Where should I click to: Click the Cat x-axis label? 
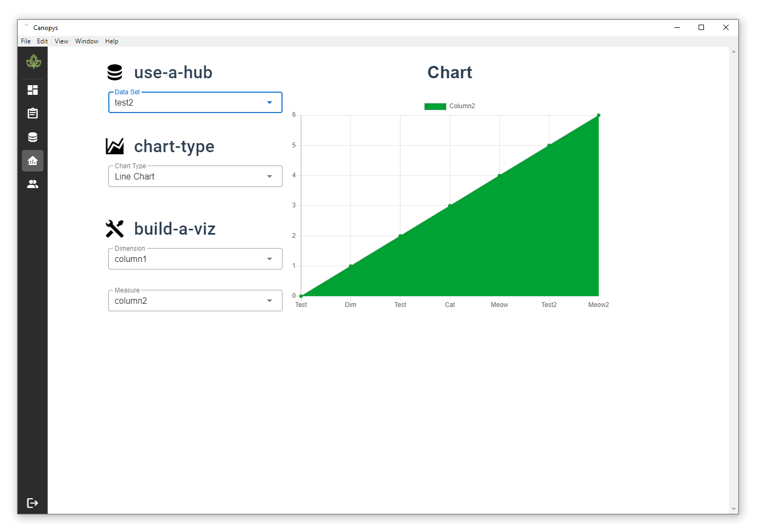[450, 305]
